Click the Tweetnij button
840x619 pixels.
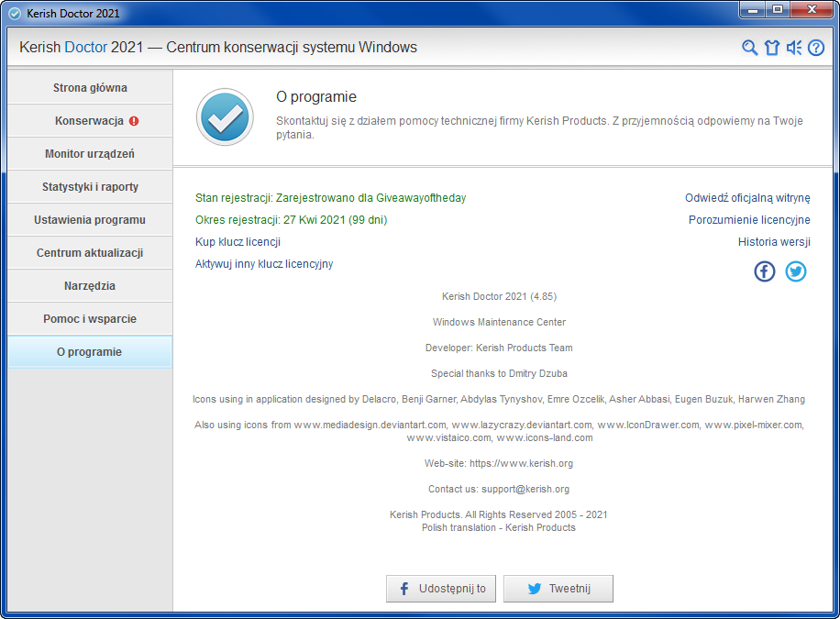(558, 589)
